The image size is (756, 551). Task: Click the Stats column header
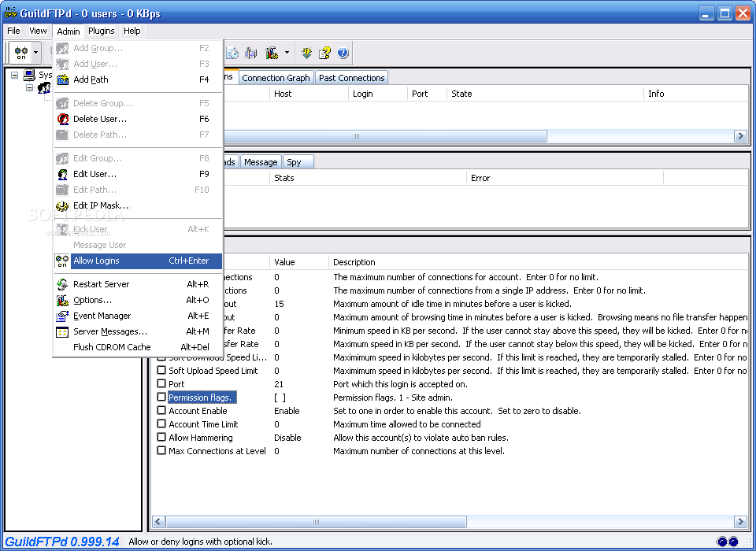point(368,178)
